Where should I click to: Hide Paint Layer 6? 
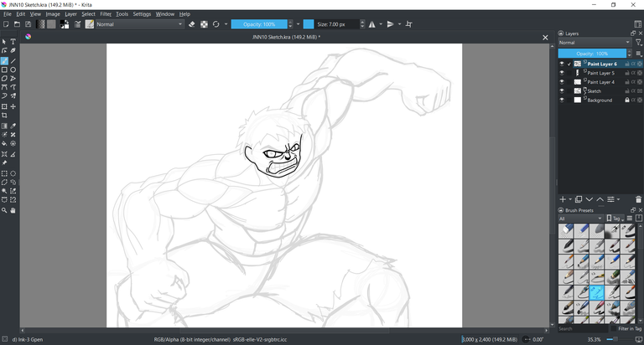tap(562, 64)
